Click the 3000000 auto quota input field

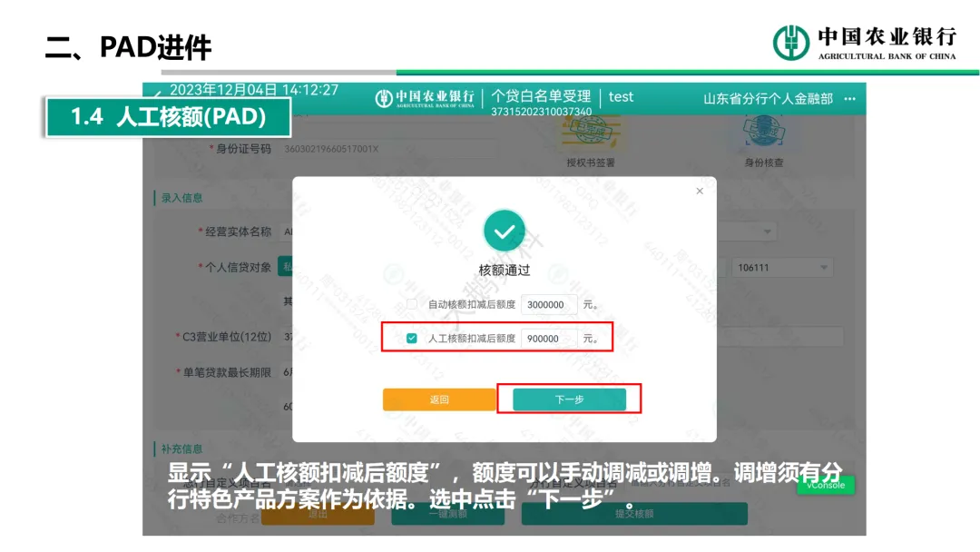click(549, 304)
